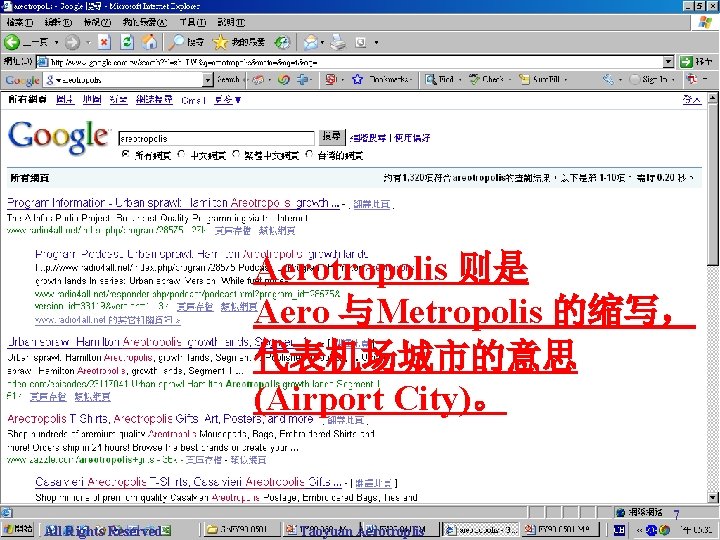Go to Home page icon
720x540 pixels.
tap(149, 42)
